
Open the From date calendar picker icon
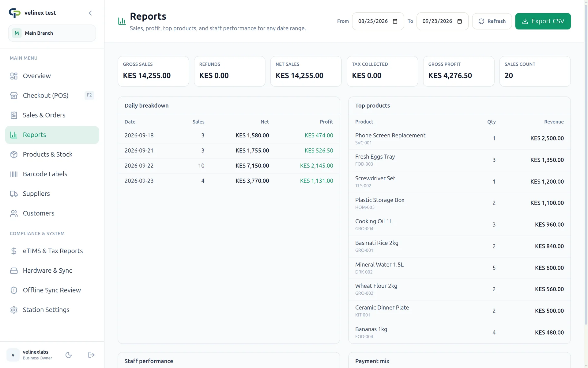coord(395,21)
